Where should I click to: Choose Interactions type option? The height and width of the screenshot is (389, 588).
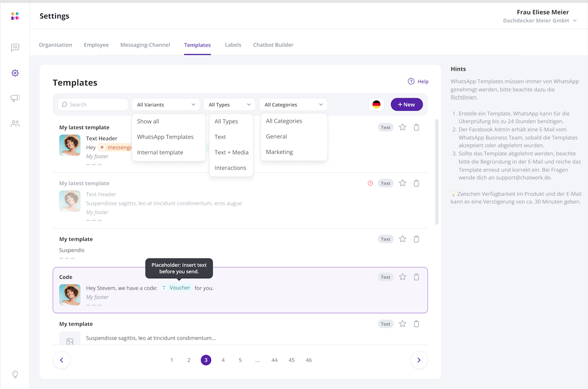[x=231, y=168]
